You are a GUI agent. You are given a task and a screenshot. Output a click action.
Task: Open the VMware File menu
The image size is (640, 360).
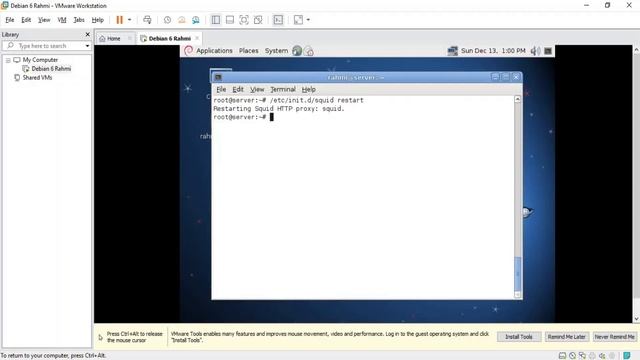pyautogui.click(x=10, y=20)
